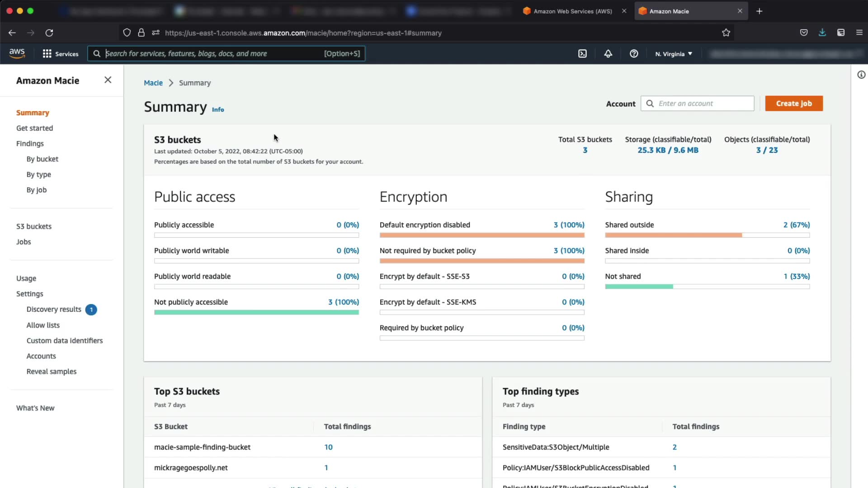Reload the page in browser
This screenshot has height=488, width=868.
[x=49, y=33]
